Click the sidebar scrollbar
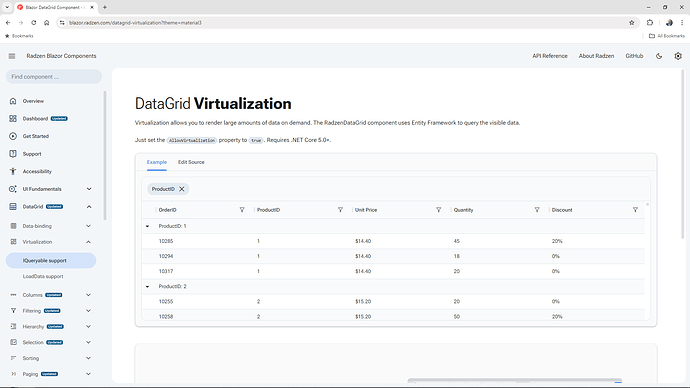The width and height of the screenshot is (690, 388). (105, 155)
